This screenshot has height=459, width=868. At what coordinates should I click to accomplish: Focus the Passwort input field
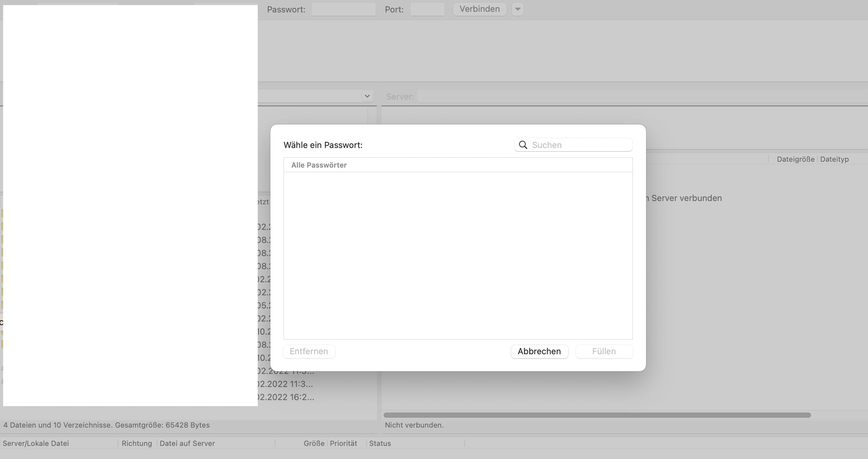tap(343, 9)
